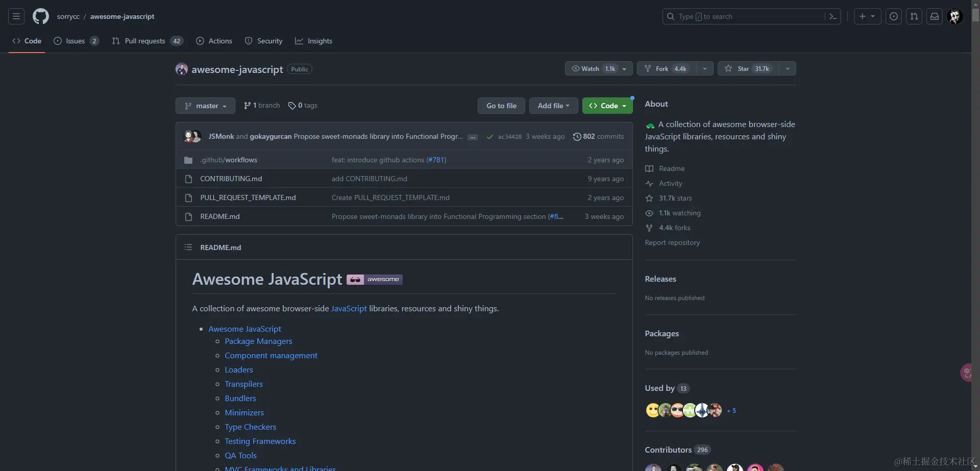This screenshot has width=980, height=471.
Task: Open the Packages section heading
Action: coord(662,333)
